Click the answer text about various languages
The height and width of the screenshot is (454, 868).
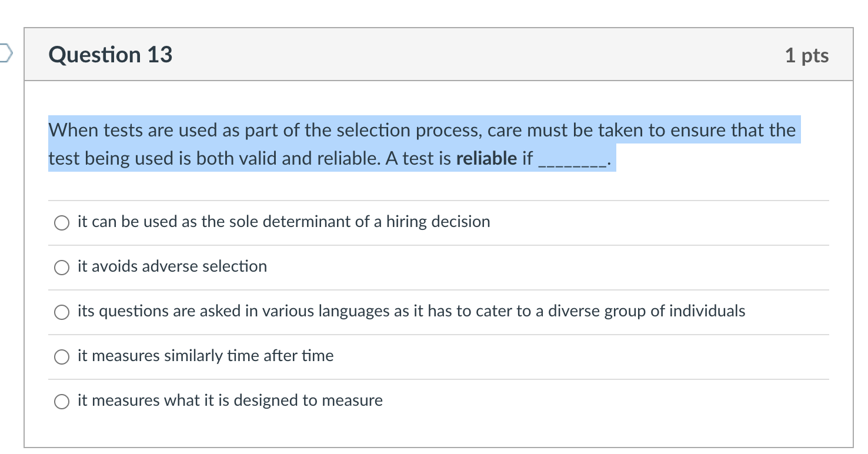[411, 311]
